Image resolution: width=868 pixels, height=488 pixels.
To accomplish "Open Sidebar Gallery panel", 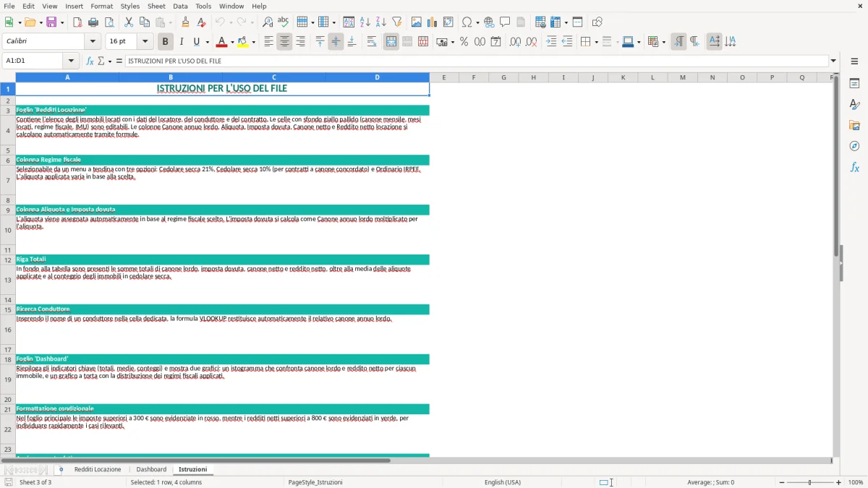I will click(854, 125).
